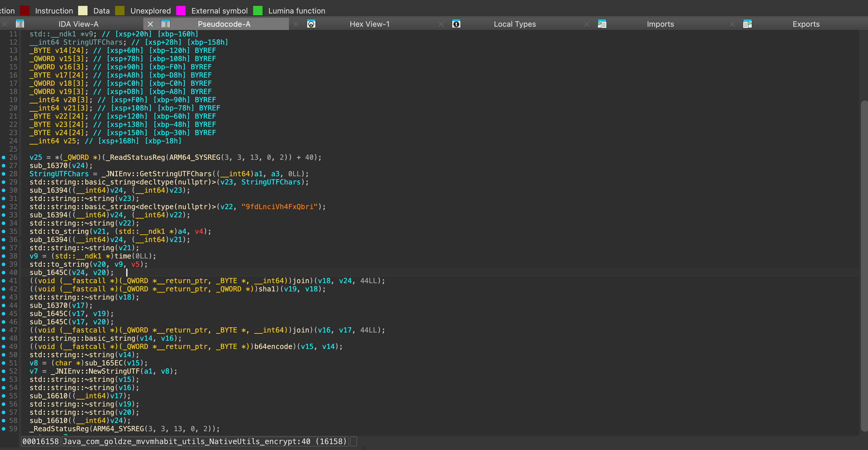Click the NativeUtils_encrypt function name in status bar
The height and width of the screenshot is (450, 868).
point(205,441)
